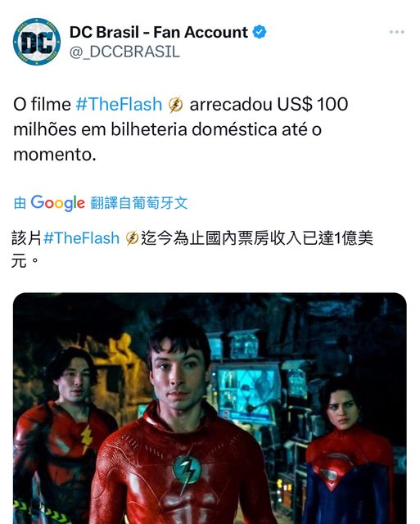Click the 翻譯自葡萄牙文 translation label

point(139,203)
